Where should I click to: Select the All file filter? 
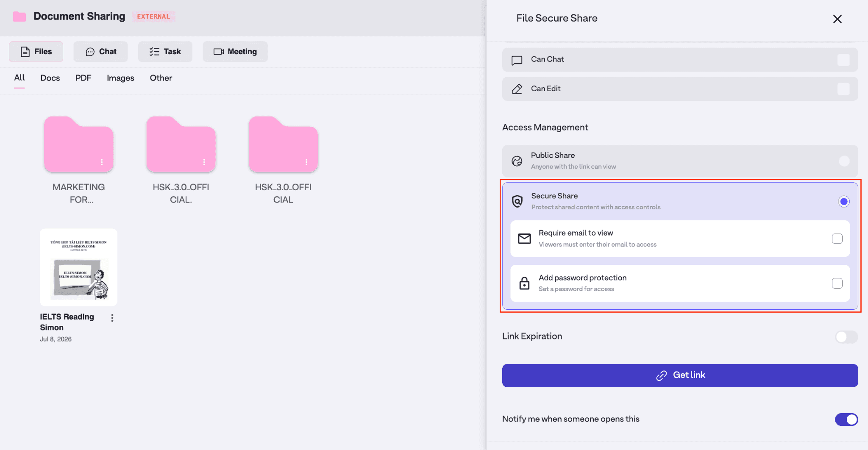[x=19, y=78]
